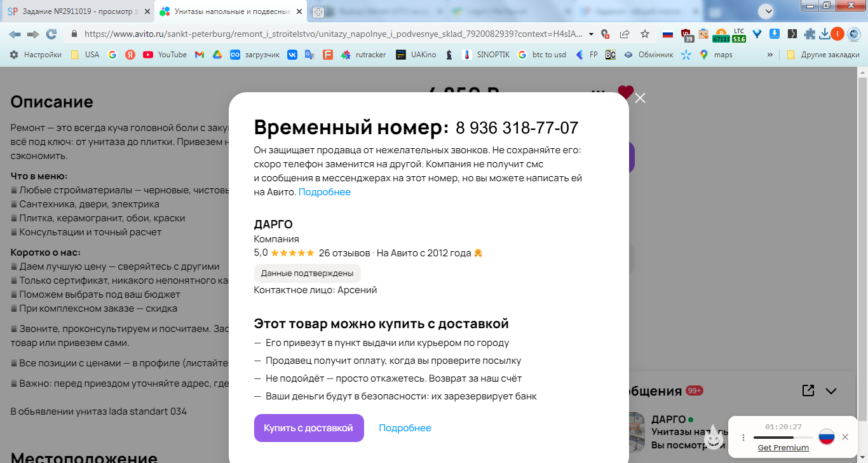
Task: Click the 99+ messages badge
Action: pyautogui.click(x=695, y=390)
